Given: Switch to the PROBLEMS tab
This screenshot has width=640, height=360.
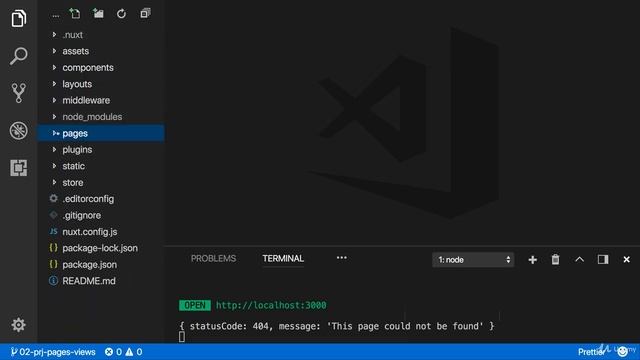Looking at the screenshot, I should click(213, 258).
